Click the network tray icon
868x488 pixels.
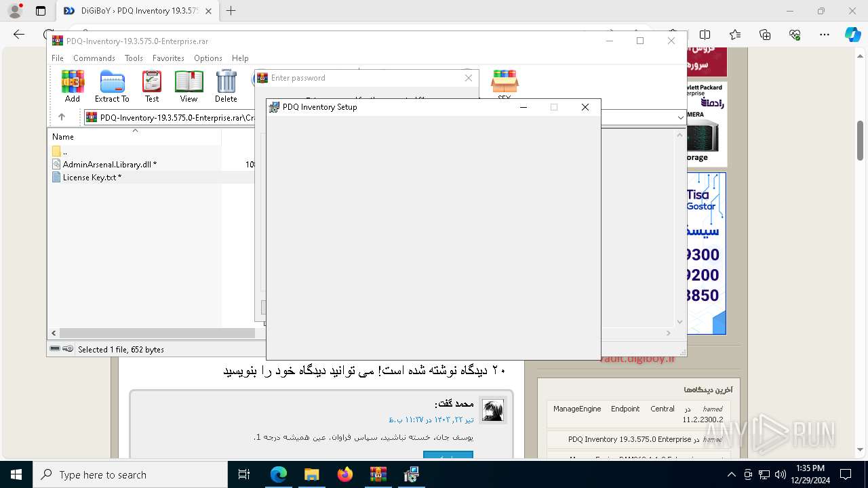(x=764, y=474)
